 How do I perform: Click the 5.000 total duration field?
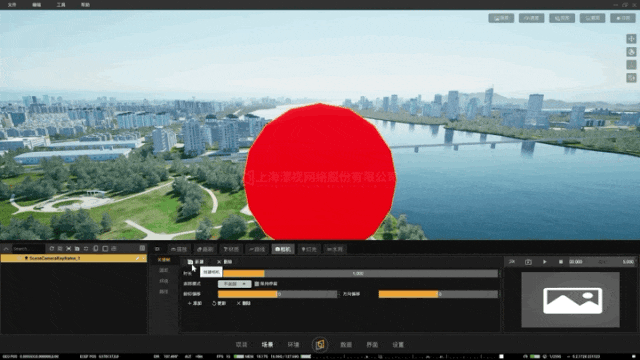pyautogui.click(x=628, y=262)
